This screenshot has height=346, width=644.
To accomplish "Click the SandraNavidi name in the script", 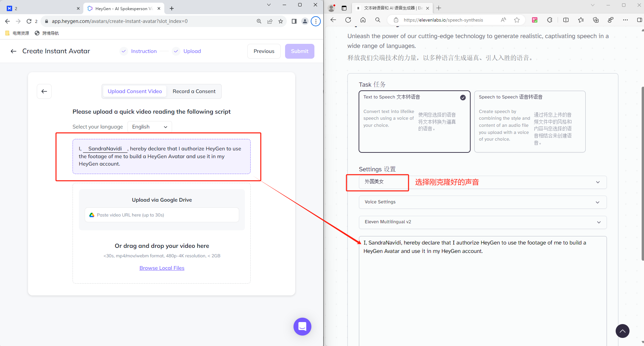I will click(105, 149).
